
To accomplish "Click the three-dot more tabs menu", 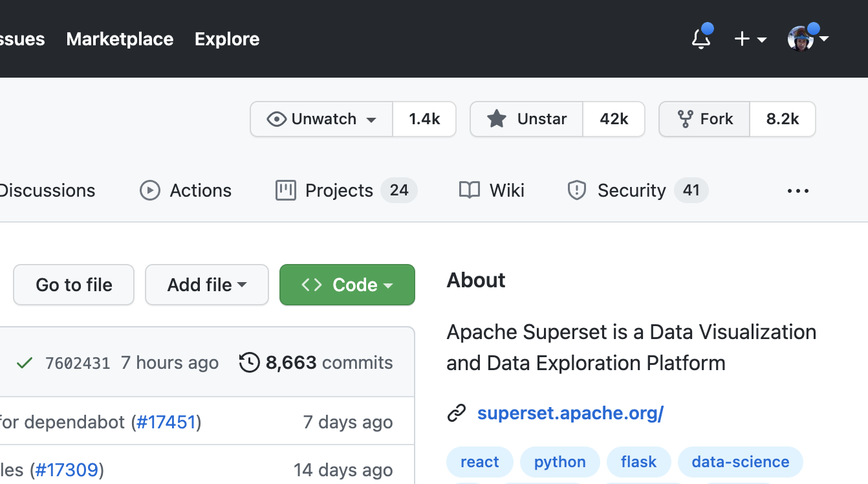I will [797, 191].
